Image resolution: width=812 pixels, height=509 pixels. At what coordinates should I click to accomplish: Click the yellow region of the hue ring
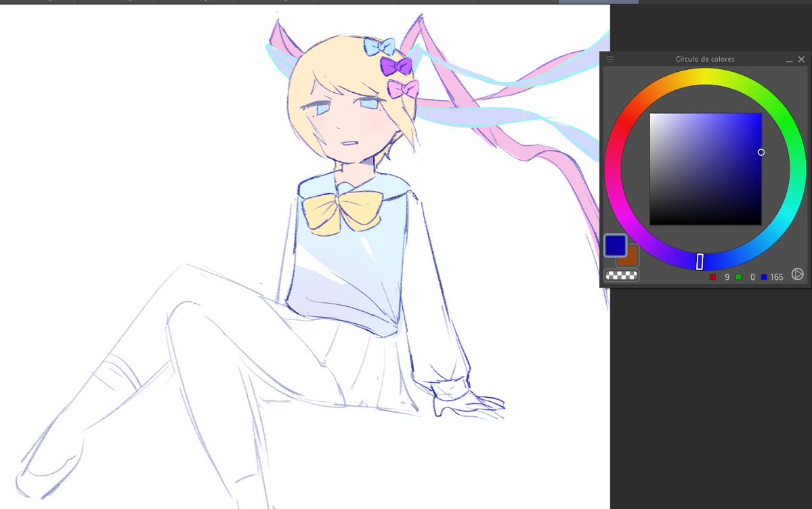click(x=705, y=77)
